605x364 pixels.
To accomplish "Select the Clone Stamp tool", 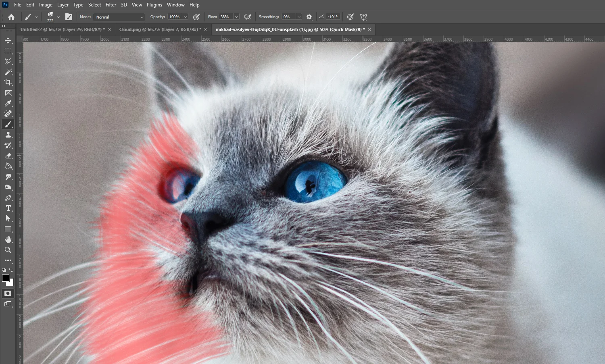I will (8, 135).
